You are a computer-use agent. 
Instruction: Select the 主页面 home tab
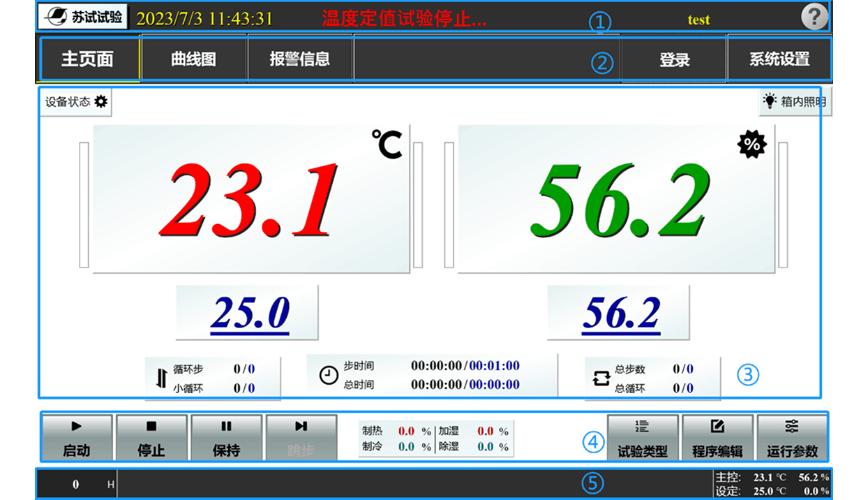pos(88,59)
